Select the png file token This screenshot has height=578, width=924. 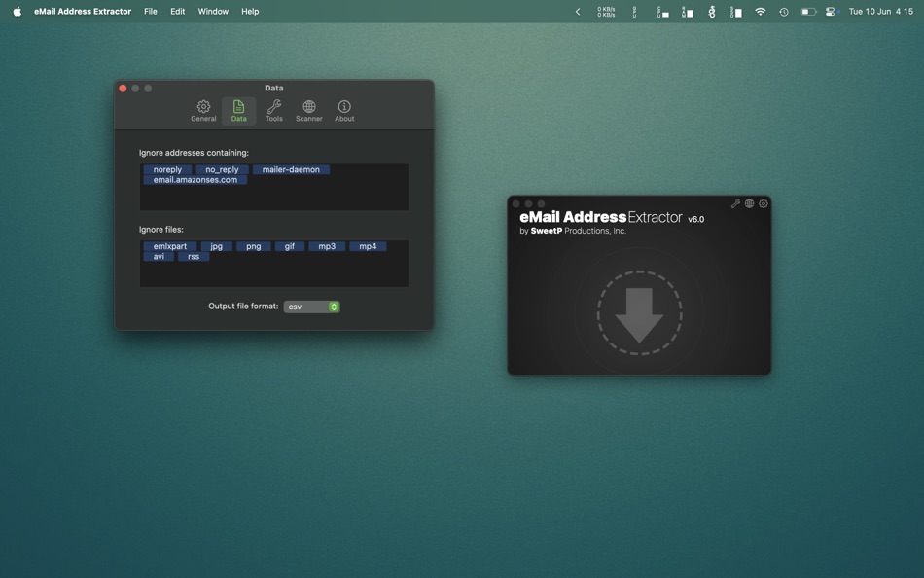254,246
